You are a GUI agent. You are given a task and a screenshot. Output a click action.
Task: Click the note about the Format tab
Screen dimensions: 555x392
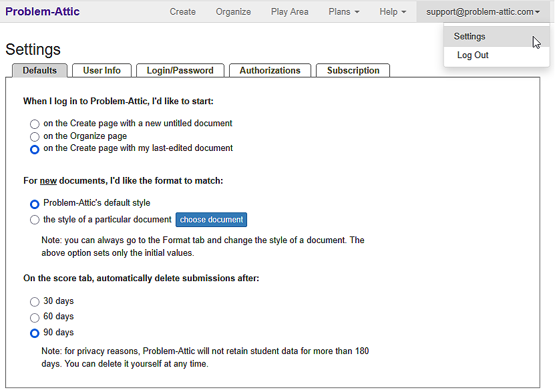[203, 246]
